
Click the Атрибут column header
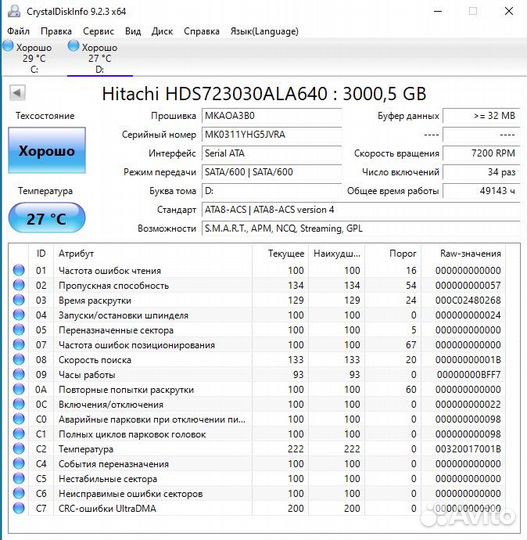153,253
